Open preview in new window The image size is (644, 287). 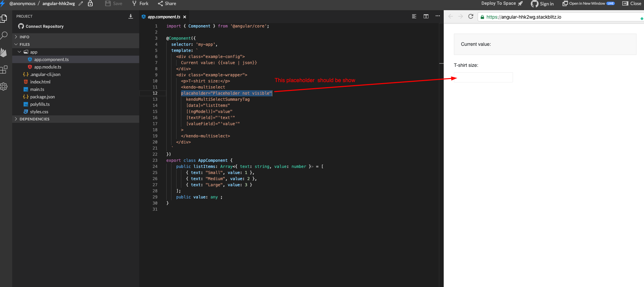[x=588, y=3]
